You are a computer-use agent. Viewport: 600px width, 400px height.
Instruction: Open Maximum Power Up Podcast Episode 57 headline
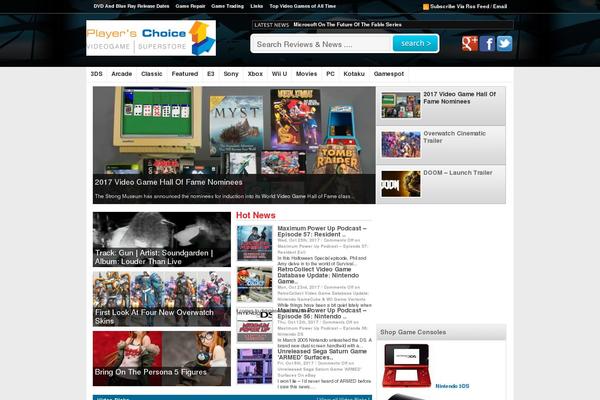(x=322, y=231)
